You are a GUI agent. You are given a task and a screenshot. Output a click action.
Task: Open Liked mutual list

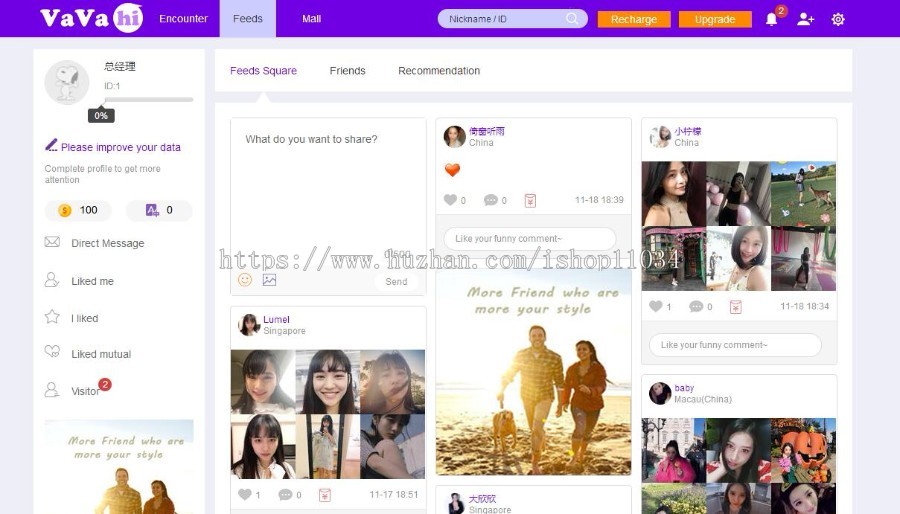[101, 355]
